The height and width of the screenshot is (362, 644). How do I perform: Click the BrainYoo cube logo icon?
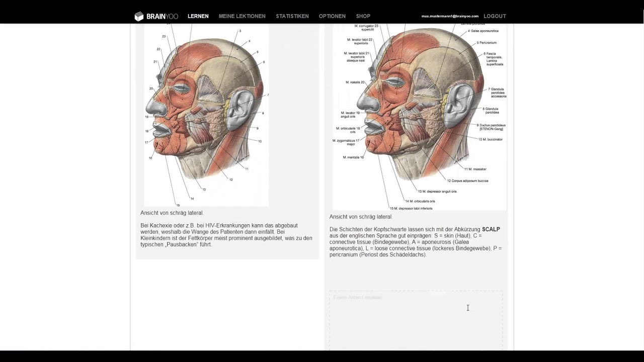point(139,17)
